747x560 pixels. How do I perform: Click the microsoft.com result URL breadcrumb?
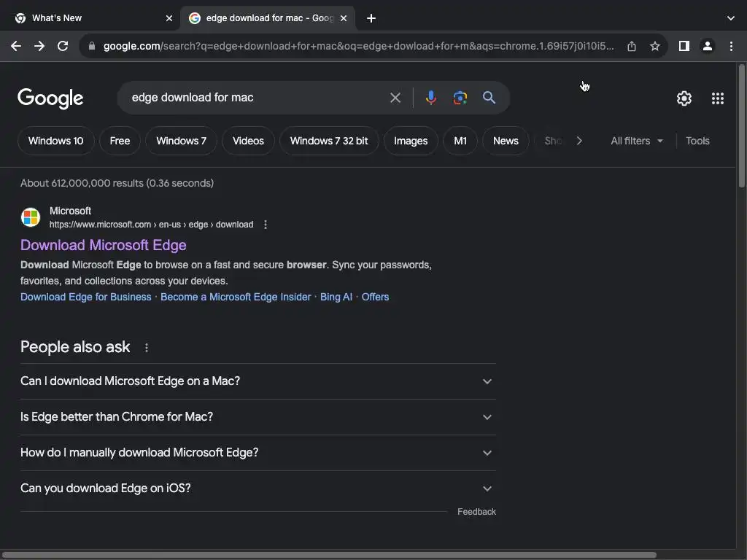(152, 225)
